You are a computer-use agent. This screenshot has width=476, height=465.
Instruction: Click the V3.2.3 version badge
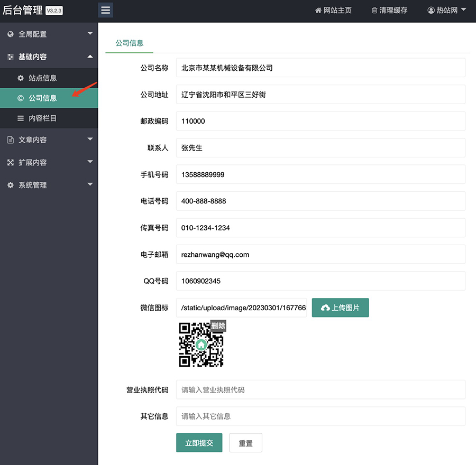(x=54, y=11)
